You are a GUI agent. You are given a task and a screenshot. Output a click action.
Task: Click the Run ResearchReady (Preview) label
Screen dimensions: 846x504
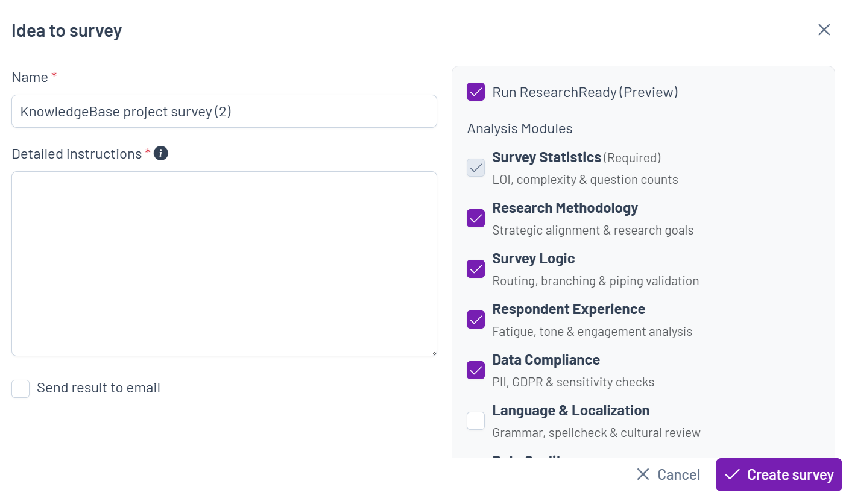coord(585,92)
